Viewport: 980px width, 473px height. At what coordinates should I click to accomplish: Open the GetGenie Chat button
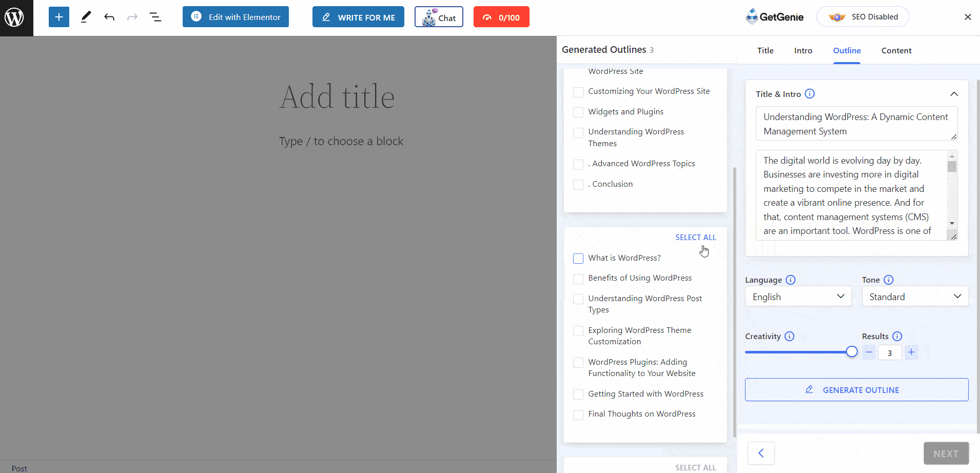click(x=439, y=17)
